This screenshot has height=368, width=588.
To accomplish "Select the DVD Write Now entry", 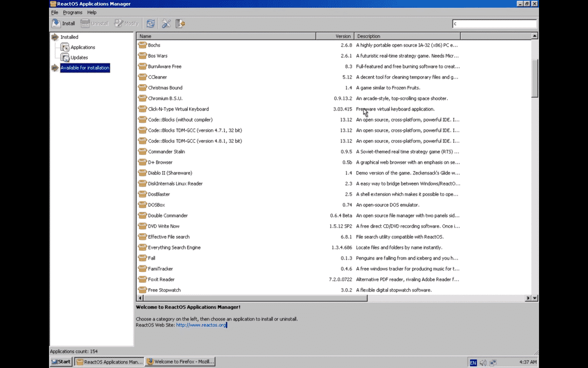I will pyautogui.click(x=164, y=226).
